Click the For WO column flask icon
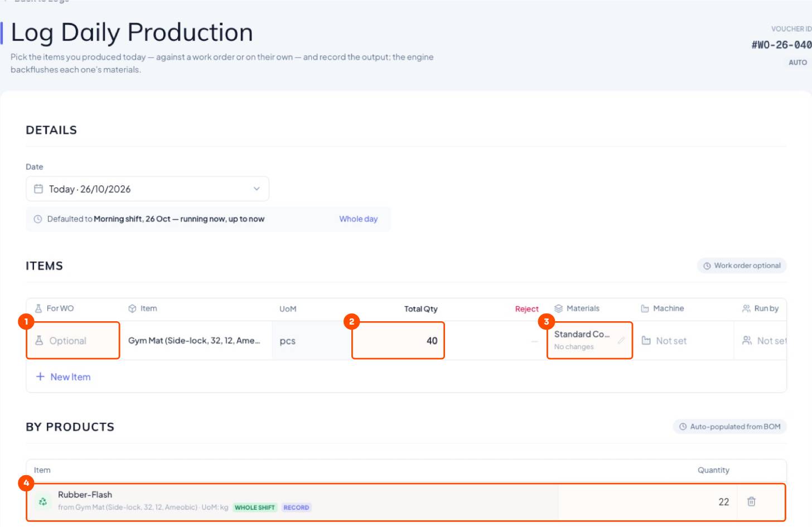 [x=38, y=308]
